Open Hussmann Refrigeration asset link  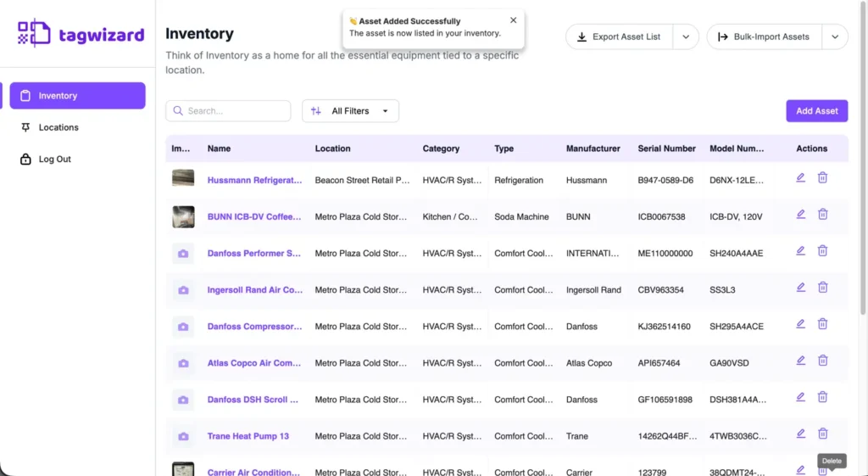click(x=254, y=180)
